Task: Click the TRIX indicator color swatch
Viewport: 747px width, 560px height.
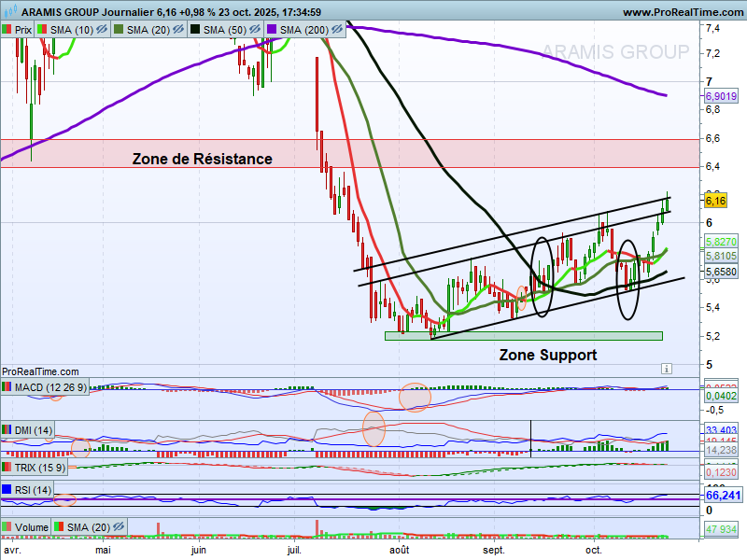Action: tap(7, 468)
